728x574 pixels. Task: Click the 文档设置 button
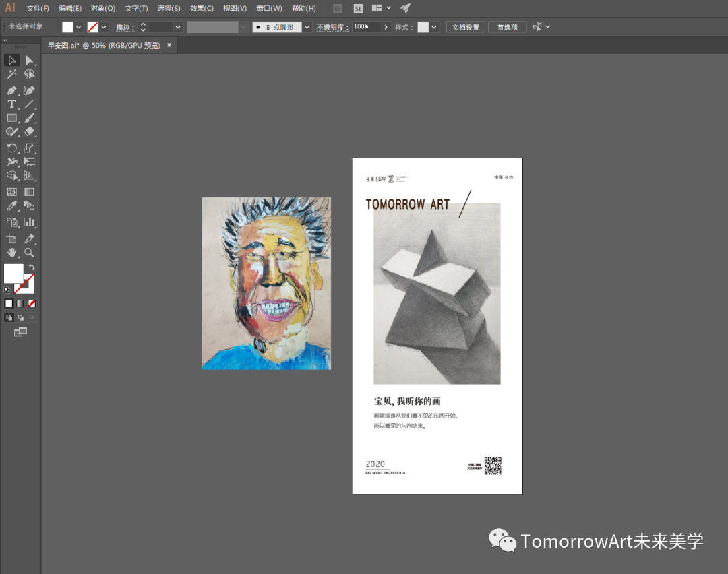[466, 27]
